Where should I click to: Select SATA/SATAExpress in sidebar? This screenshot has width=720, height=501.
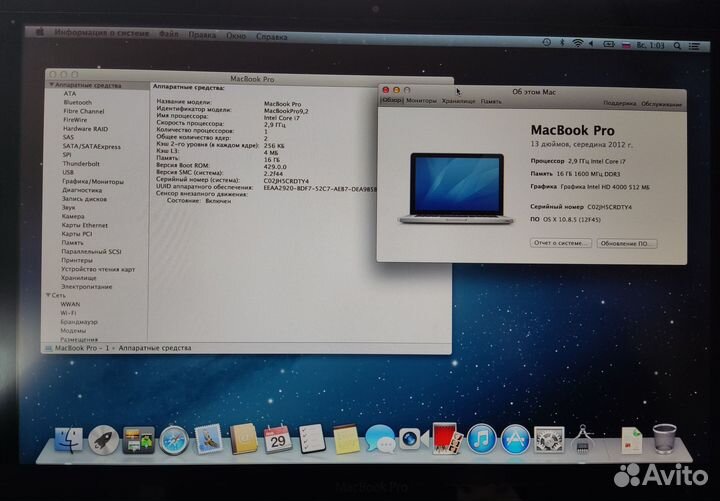tap(91, 146)
